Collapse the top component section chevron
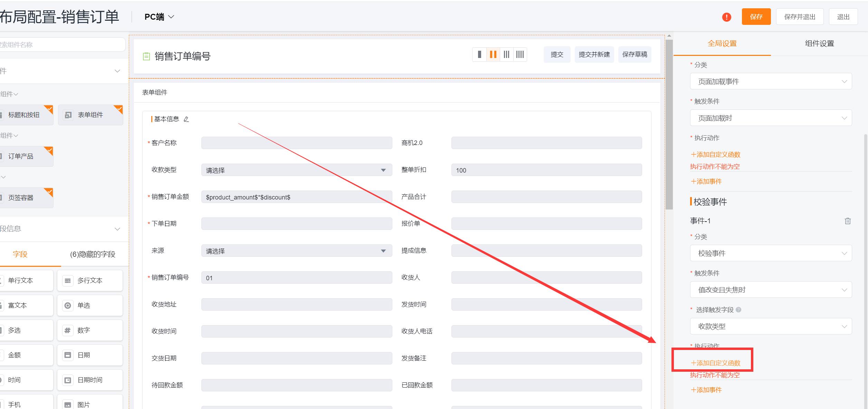The width and height of the screenshot is (868, 409). pos(117,71)
